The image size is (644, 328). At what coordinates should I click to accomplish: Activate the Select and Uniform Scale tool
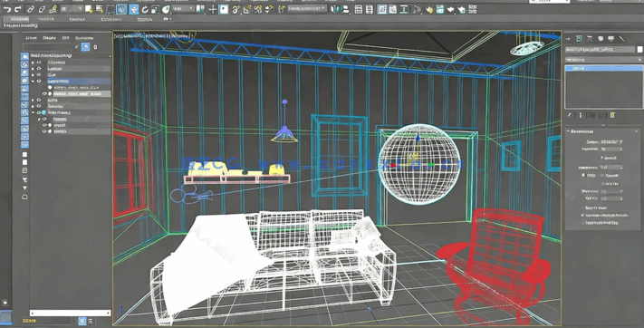[155, 9]
